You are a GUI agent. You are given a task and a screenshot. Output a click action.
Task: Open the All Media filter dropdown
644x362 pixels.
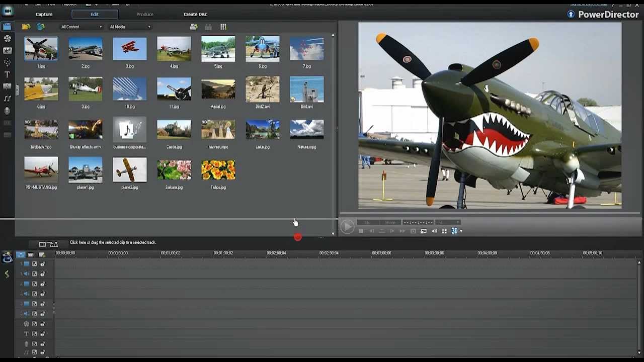(x=130, y=27)
